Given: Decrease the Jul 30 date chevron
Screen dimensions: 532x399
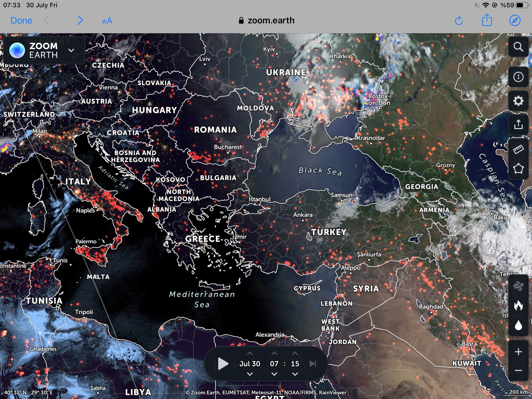Looking at the screenshot, I should [250, 374].
